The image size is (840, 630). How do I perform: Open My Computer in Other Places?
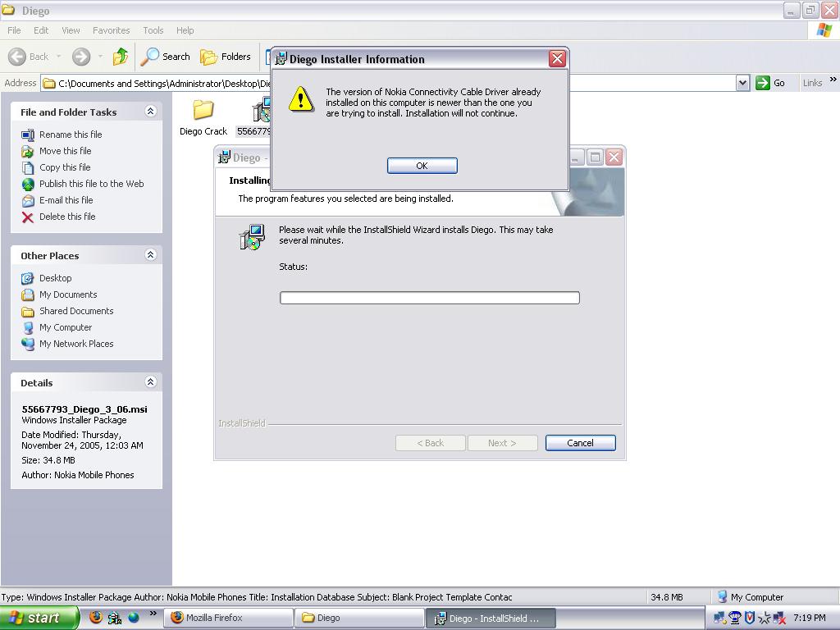click(66, 327)
